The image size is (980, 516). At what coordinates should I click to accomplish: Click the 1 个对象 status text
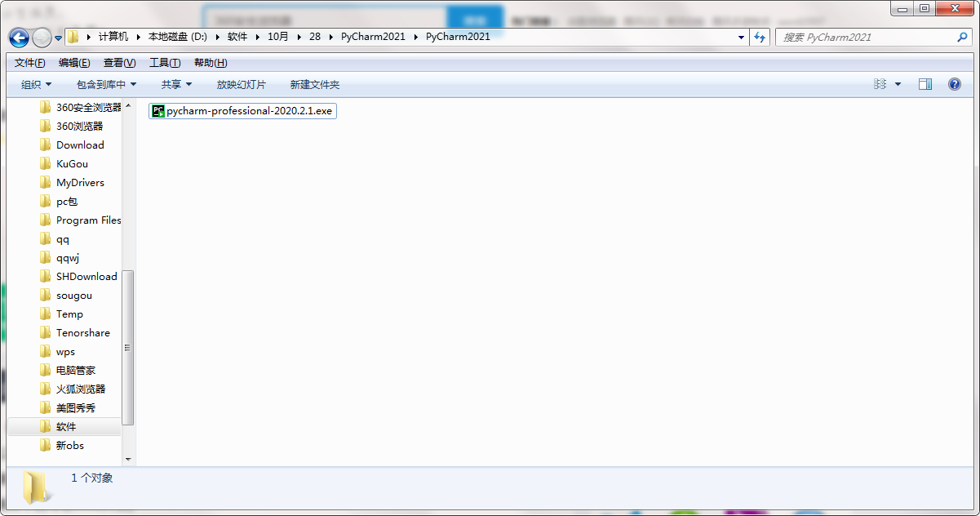pos(91,478)
